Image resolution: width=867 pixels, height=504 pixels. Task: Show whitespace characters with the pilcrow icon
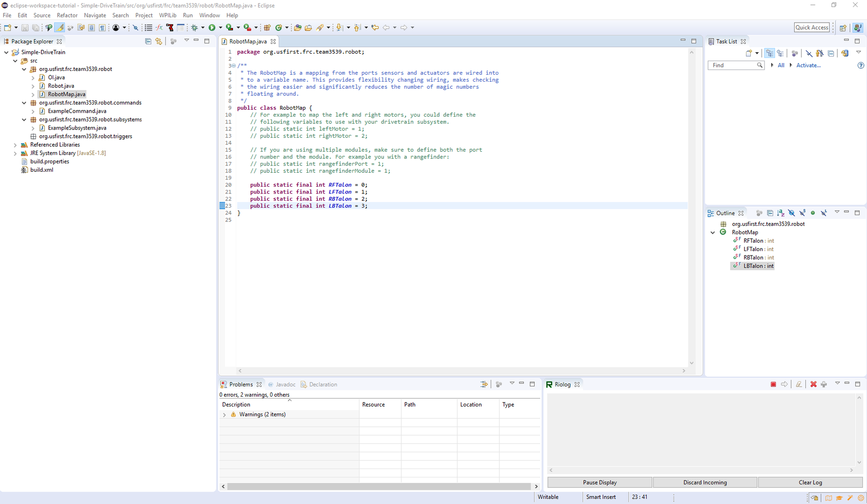pyautogui.click(x=101, y=28)
